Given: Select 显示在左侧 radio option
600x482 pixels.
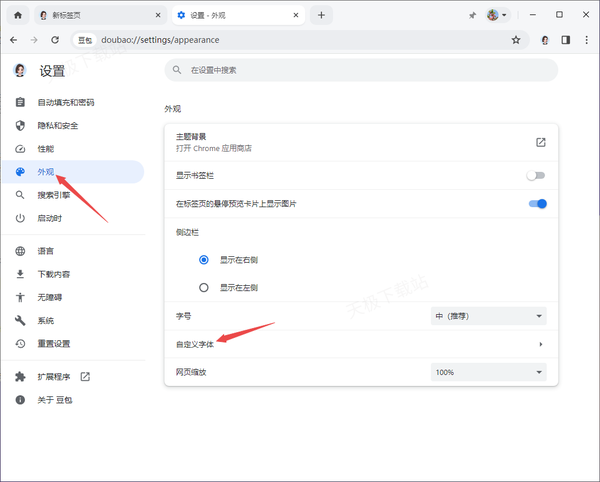Looking at the screenshot, I should coord(204,287).
